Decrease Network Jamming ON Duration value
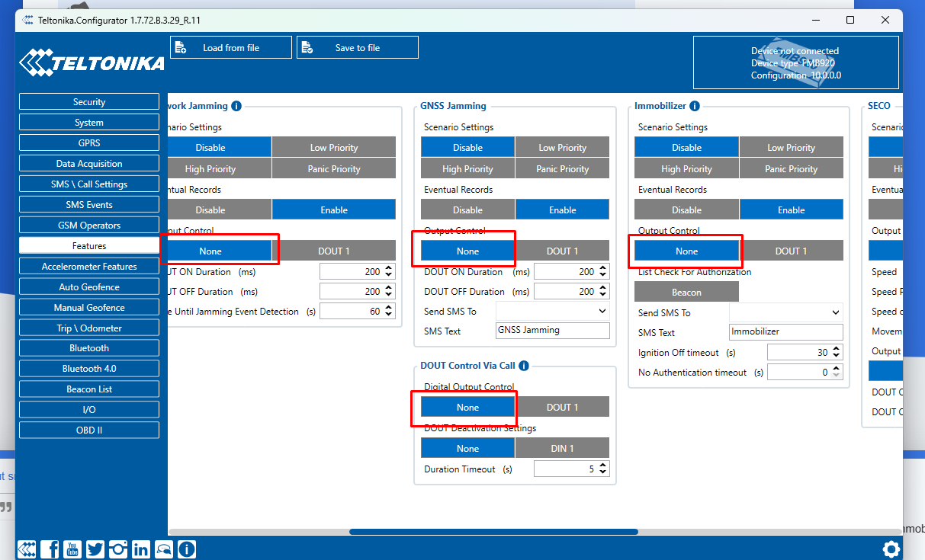Image resolution: width=925 pixels, height=560 pixels. click(389, 275)
